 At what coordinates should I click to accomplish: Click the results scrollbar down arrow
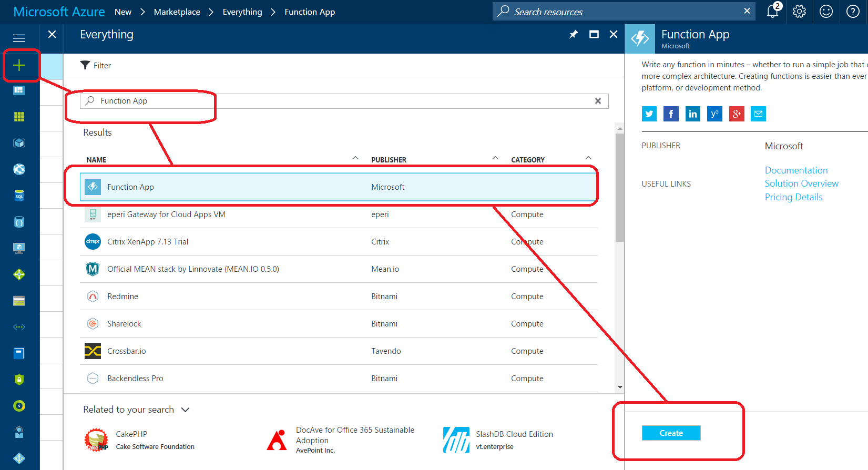click(620, 387)
